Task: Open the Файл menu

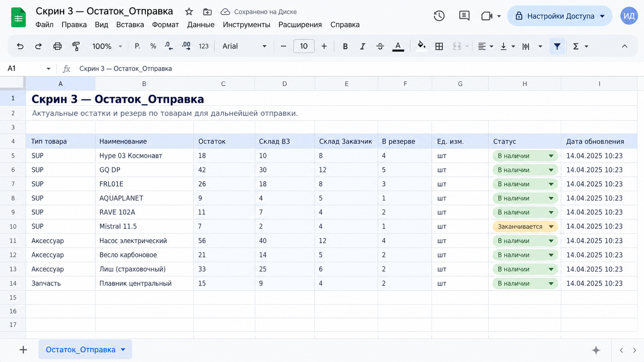Action: [44, 25]
